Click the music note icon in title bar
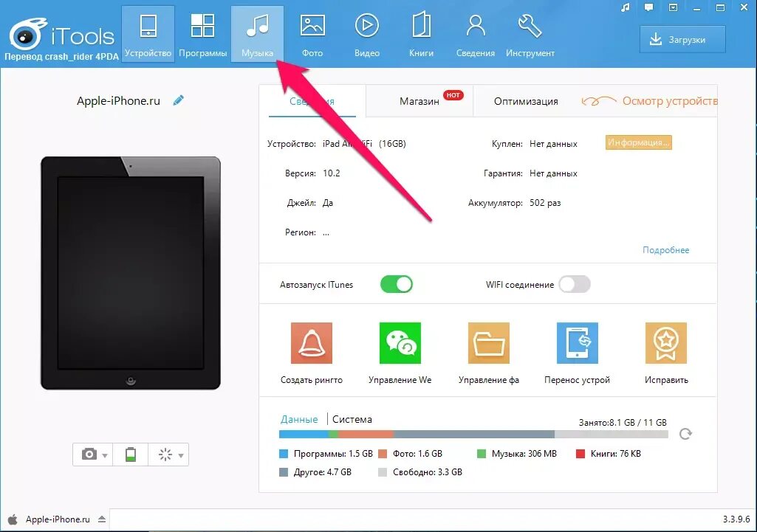The image size is (757, 532). coord(626,7)
